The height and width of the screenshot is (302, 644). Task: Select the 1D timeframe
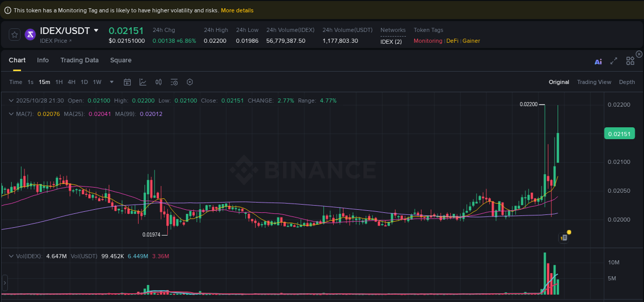tap(84, 82)
